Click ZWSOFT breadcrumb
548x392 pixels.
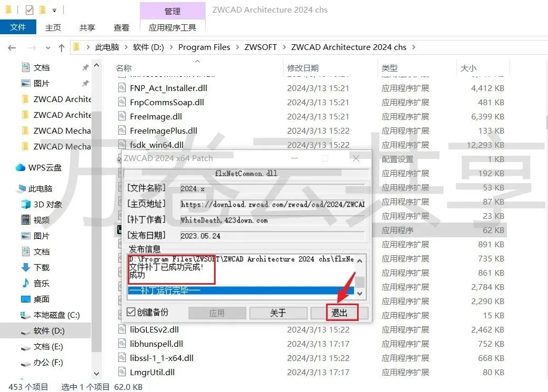pyautogui.click(x=260, y=47)
